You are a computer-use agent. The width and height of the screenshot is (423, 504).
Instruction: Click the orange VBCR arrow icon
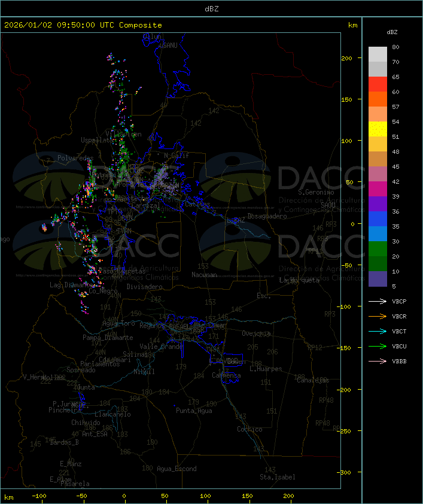tap(378, 316)
